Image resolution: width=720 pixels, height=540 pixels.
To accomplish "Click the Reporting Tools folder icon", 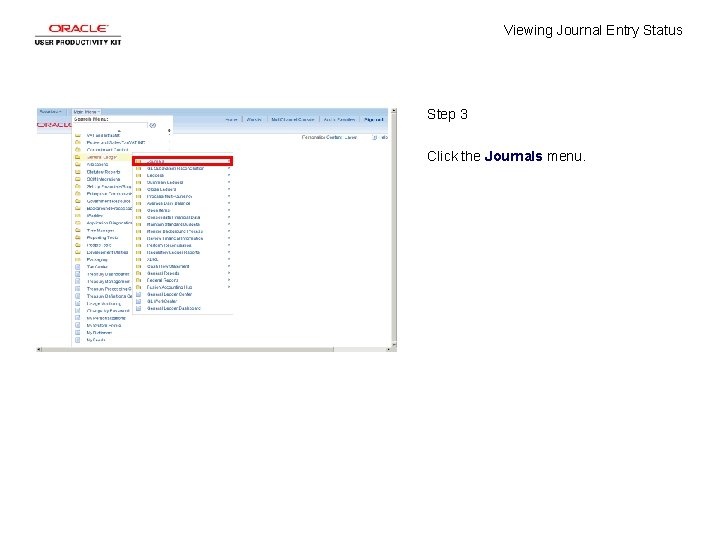I will pyautogui.click(x=78, y=238).
